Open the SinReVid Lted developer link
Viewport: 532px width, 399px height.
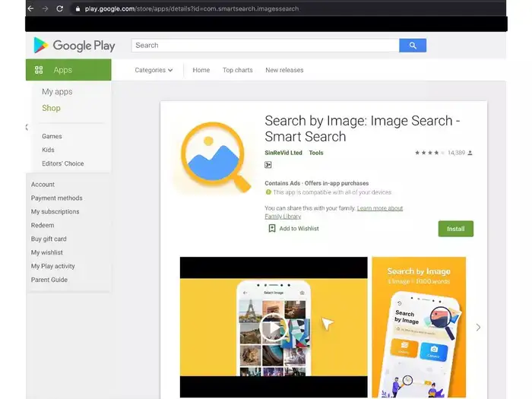click(x=283, y=153)
